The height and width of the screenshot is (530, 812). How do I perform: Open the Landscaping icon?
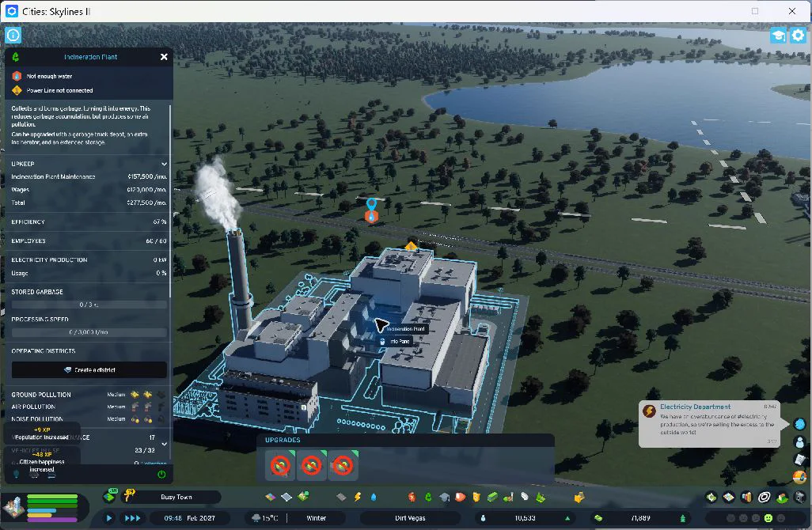click(541, 497)
